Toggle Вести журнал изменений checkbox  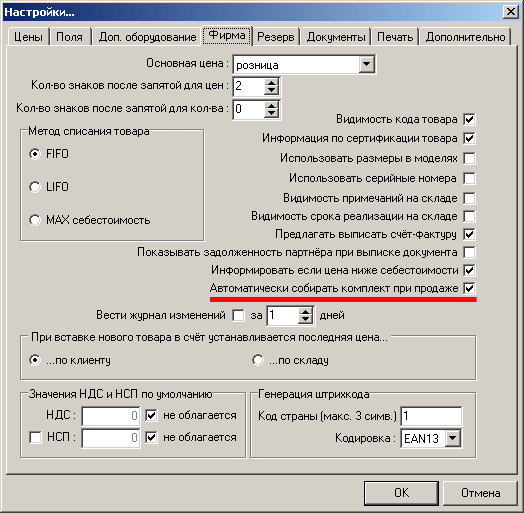[x=238, y=315]
